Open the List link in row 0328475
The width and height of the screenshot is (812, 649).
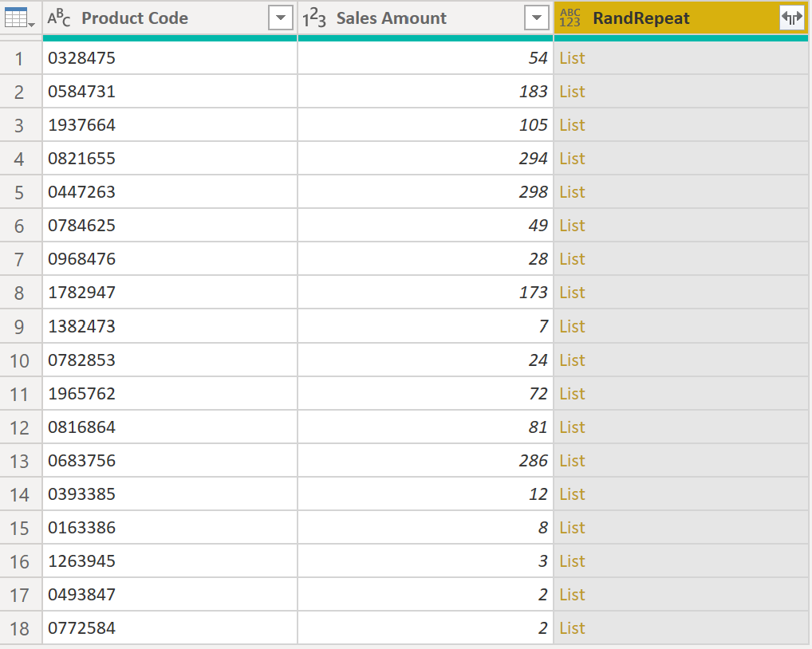click(572, 58)
